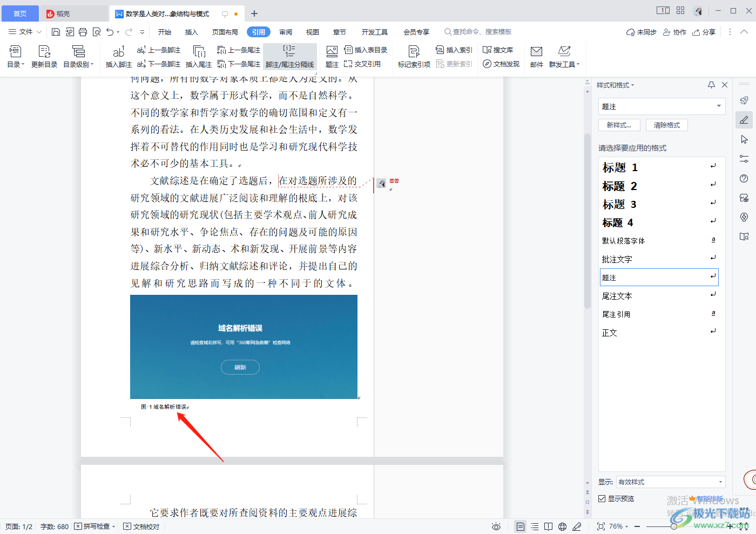Click the Collaborate (协作) button
This screenshot has height=534, width=756.
click(x=674, y=32)
